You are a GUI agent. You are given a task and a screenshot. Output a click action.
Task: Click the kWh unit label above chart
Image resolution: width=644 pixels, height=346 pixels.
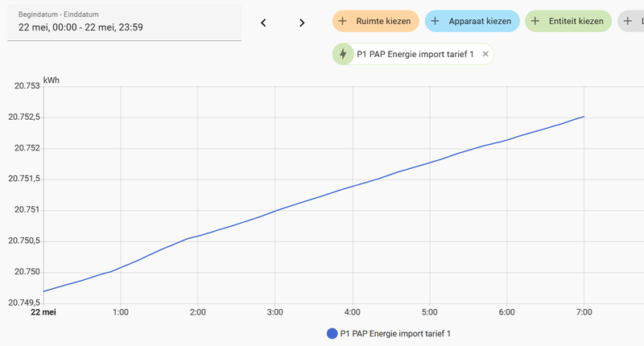pyautogui.click(x=51, y=80)
